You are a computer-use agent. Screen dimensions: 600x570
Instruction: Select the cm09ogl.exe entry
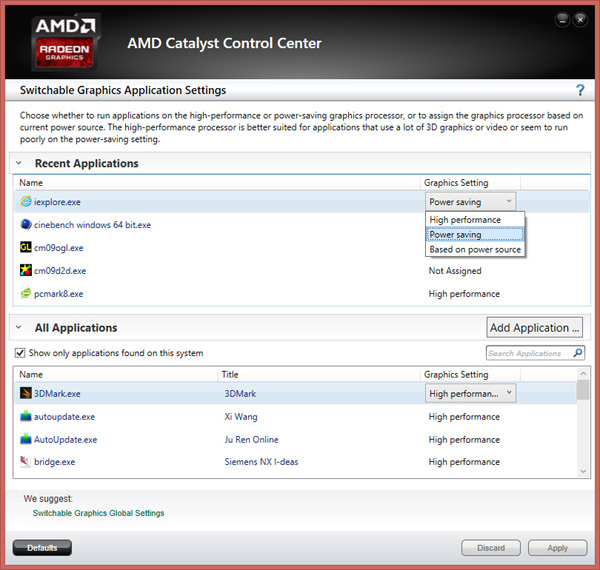(59, 248)
